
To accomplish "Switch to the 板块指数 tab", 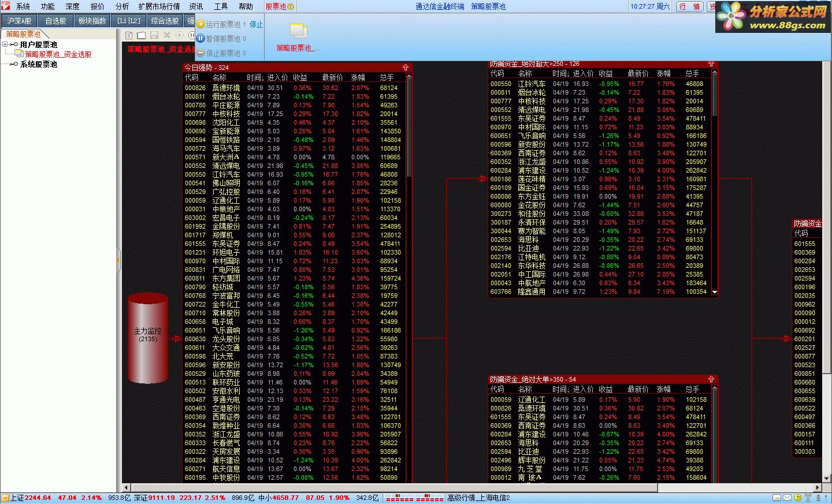I will pyautogui.click(x=92, y=21).
